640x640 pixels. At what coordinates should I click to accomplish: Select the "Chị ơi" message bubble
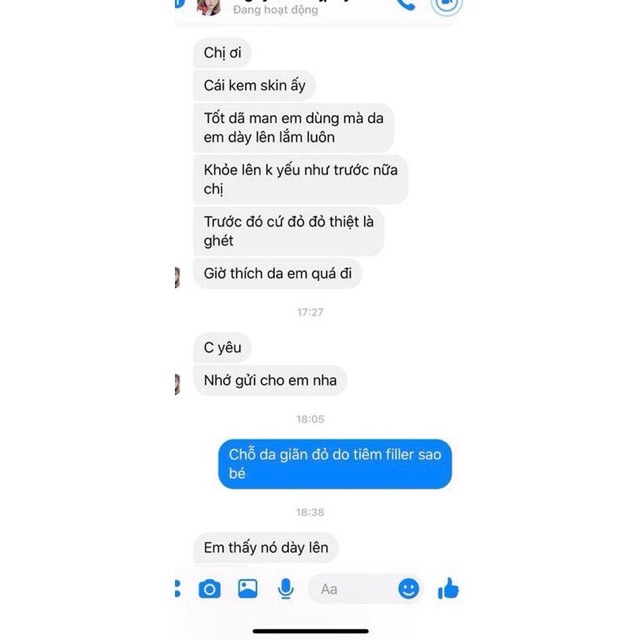click(222, 53)
